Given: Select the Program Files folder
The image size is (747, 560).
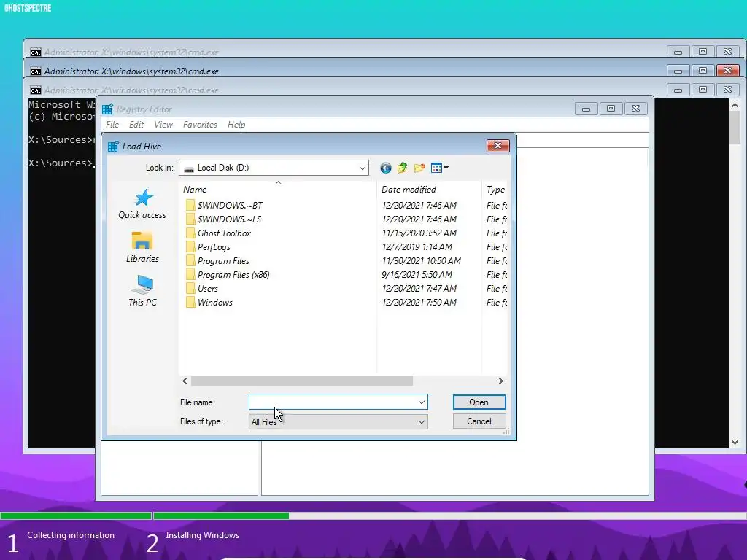Looking at the screenshot, I should (x=217, y=260).
